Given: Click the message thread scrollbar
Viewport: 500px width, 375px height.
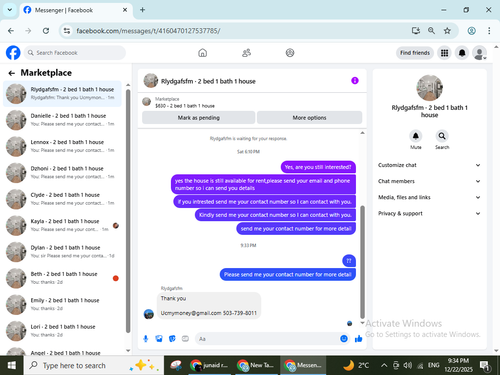Looking at the screenshot, I should (362, 262).
